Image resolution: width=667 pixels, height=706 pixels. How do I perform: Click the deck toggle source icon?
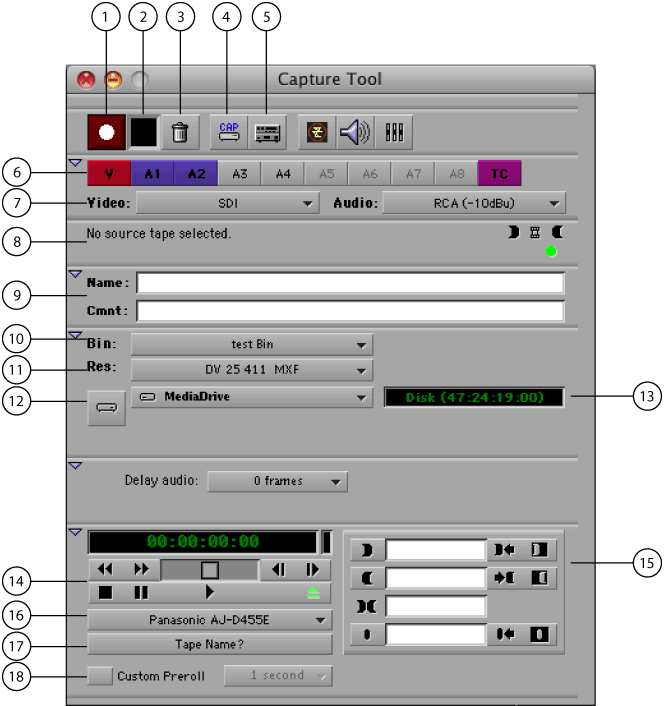pyautogui.click(x=266, y=131)
